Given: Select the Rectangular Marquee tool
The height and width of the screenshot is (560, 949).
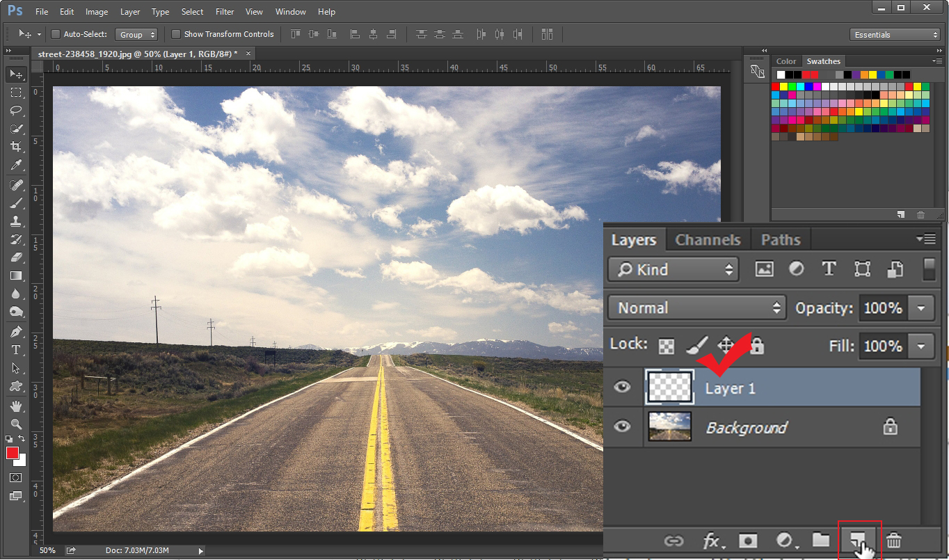Looking at the screenshot, I should click(16, 92).
